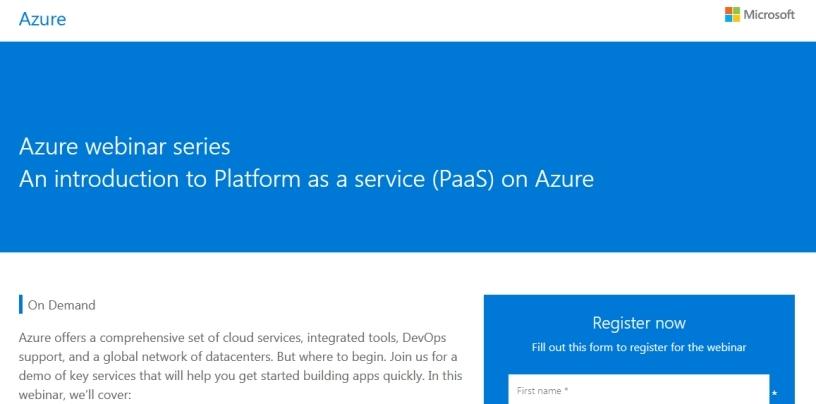816x404 pixels.
Task: Click the Microsoft four-square logo icon
Action: (x=732, y=15)
